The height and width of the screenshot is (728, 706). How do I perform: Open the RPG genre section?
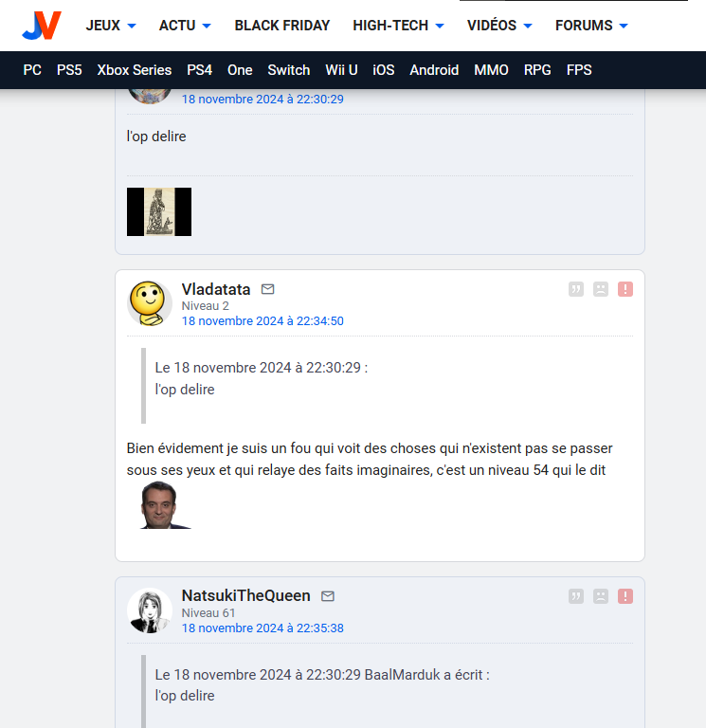click(537, 70)
